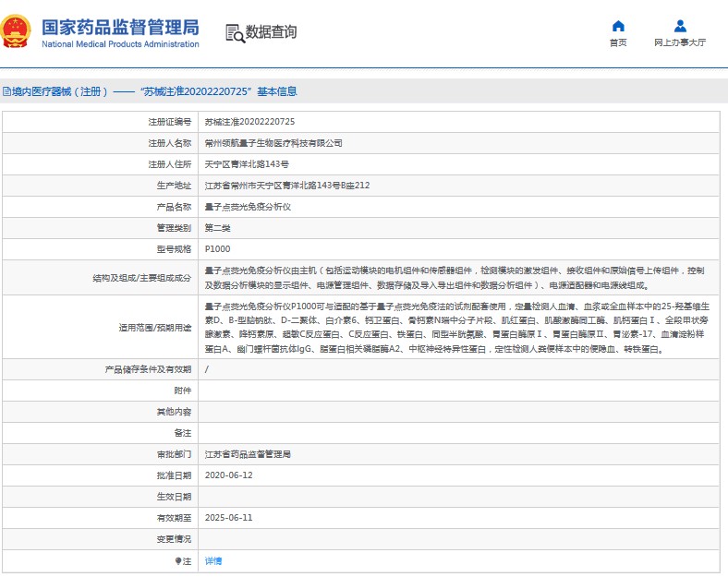Click the 变更情况 row label
Viewport: 728px width, 577px height.
pos(174,539)
